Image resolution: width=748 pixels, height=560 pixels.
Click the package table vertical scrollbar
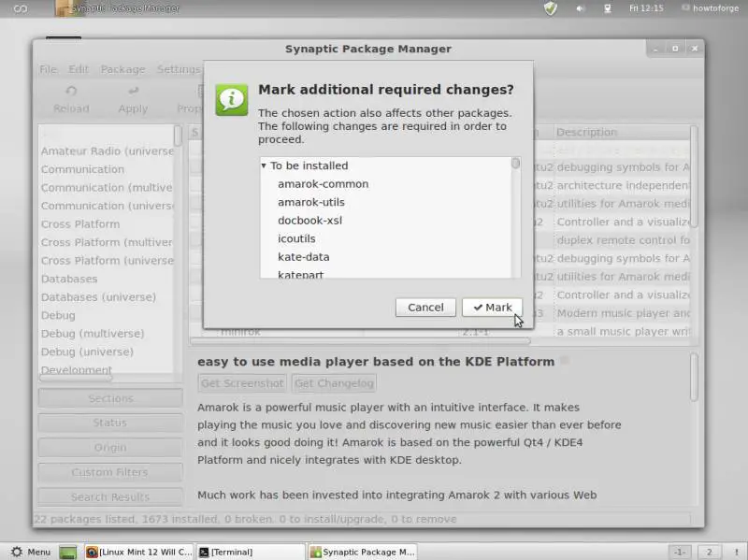coord(694,177)
